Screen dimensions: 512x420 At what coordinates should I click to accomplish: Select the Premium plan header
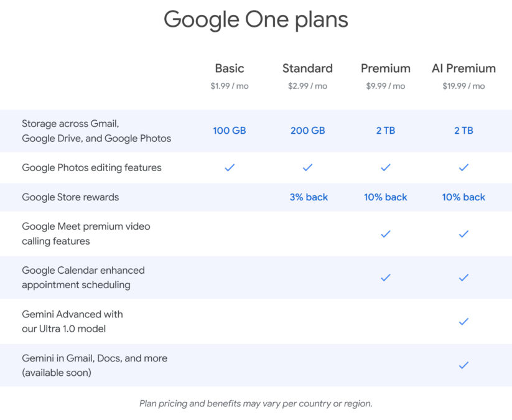click(x=386, y=68)
